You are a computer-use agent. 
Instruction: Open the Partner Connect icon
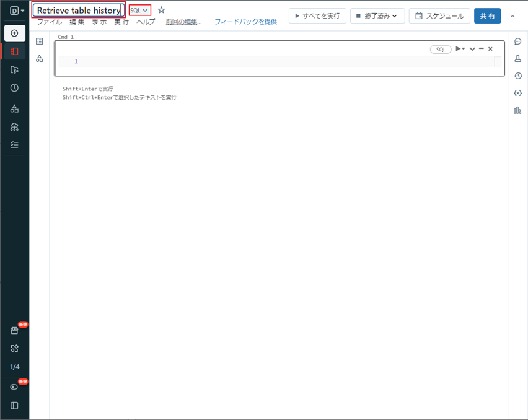[14, 348]
